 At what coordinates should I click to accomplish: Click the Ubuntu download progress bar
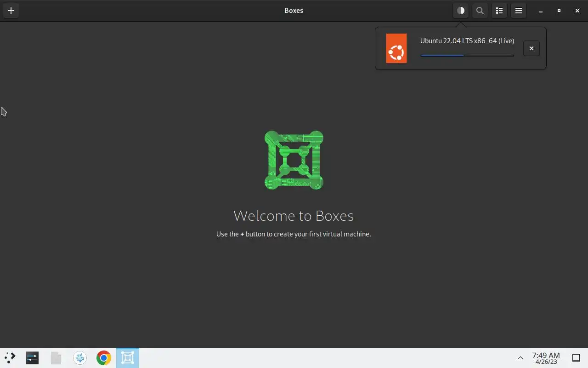click(467, 56)
